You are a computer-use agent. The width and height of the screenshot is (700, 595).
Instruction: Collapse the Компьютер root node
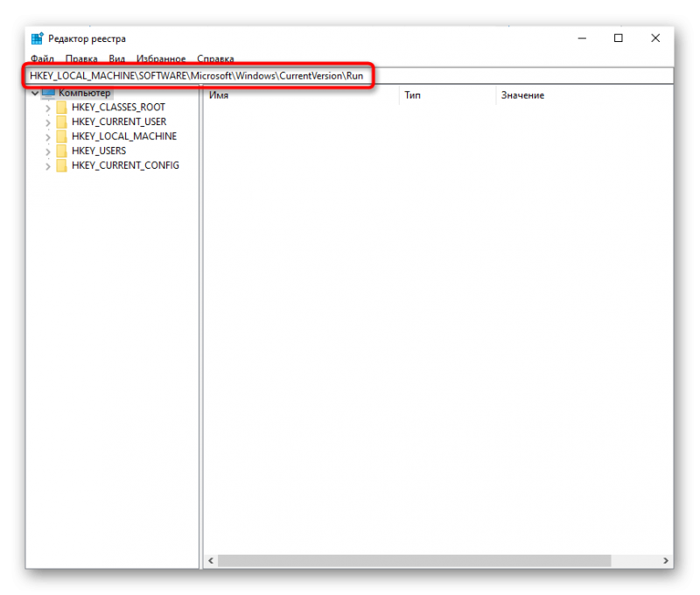(35, 94)
